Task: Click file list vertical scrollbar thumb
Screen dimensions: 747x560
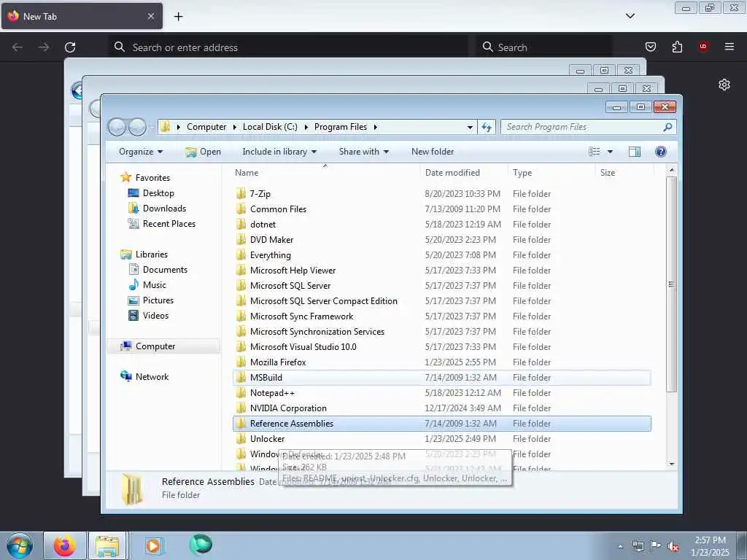Action: [671, 284]
